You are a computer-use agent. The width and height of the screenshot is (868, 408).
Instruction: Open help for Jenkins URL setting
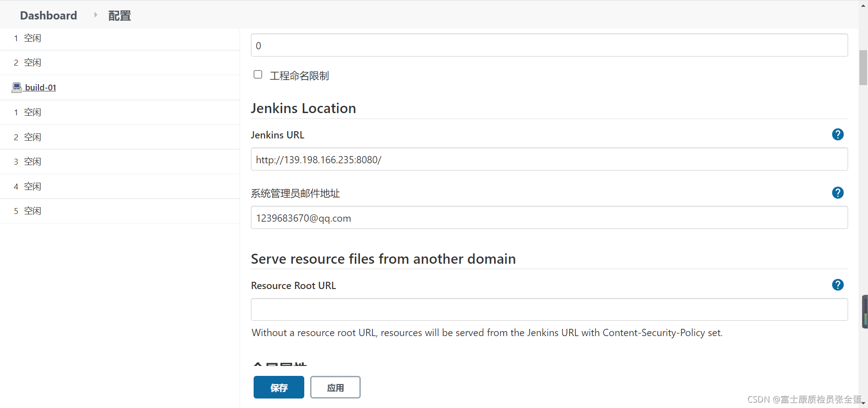pos(838,134)
